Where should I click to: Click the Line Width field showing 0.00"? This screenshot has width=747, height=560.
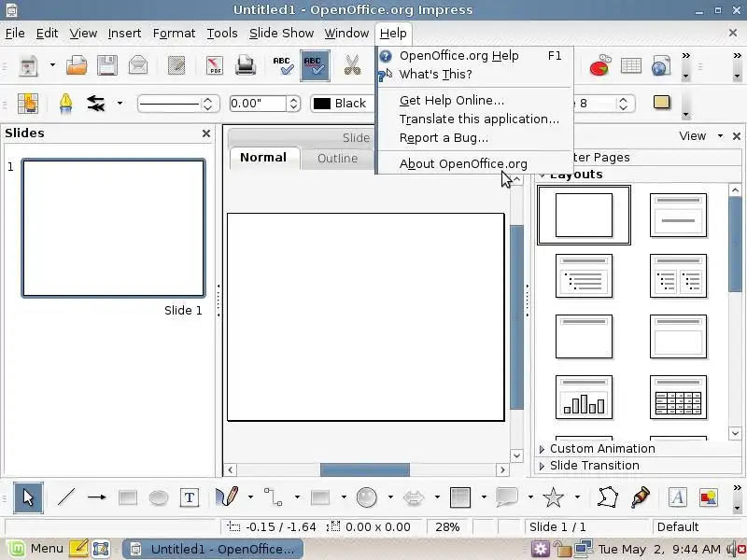(258, 104)
